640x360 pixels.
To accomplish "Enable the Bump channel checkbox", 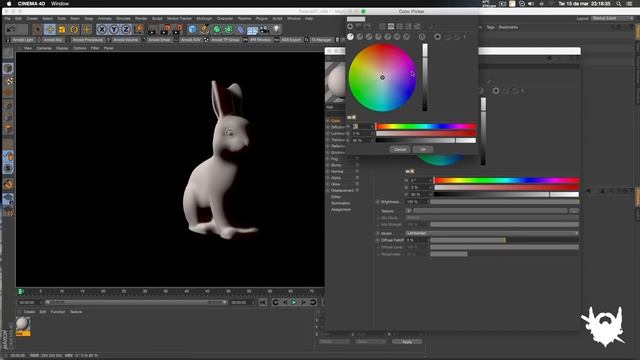I will [x=357, y=165].
